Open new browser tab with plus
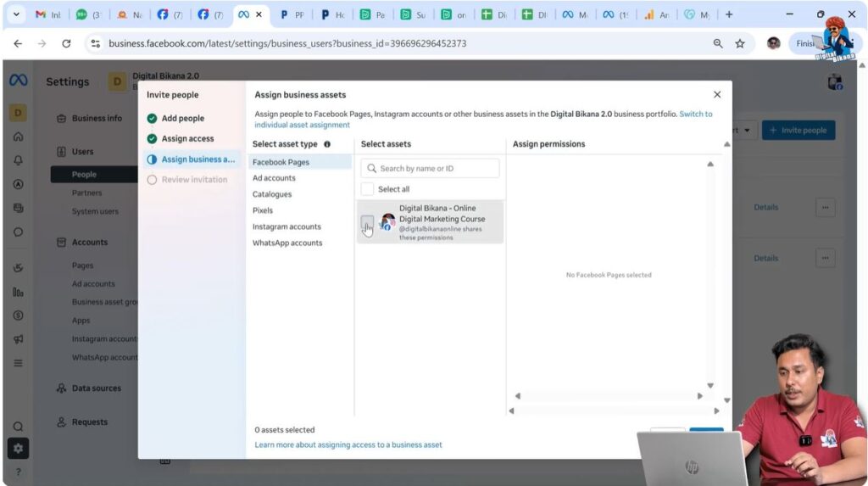 click(729, 14)
